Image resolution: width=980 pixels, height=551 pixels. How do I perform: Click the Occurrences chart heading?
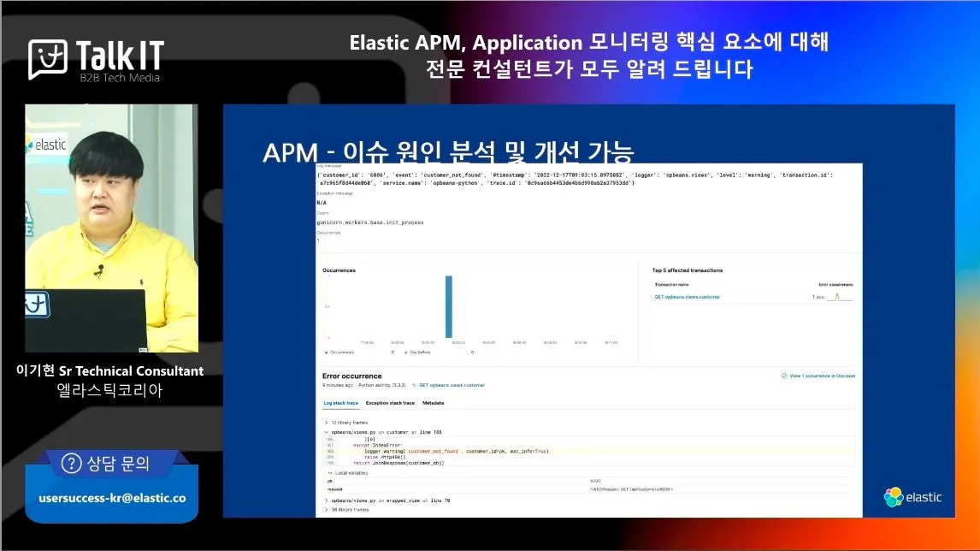click(339, 270)
